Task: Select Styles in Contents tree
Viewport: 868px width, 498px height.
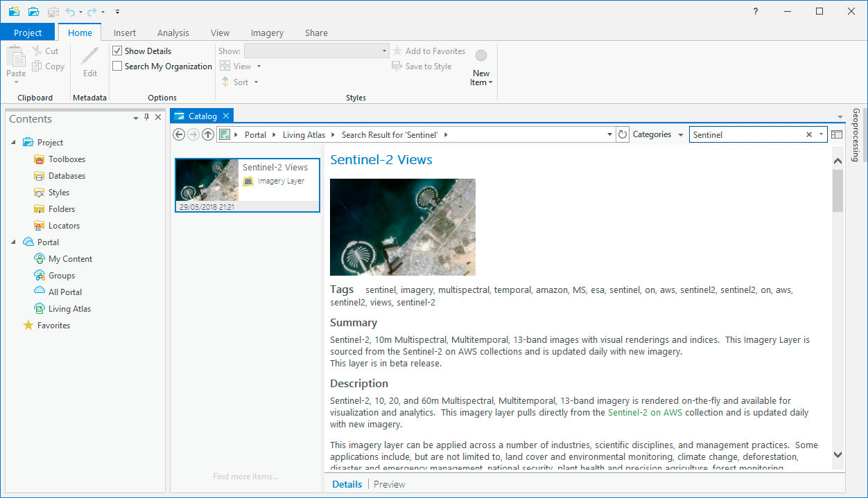Action: (x=59, y=193)
